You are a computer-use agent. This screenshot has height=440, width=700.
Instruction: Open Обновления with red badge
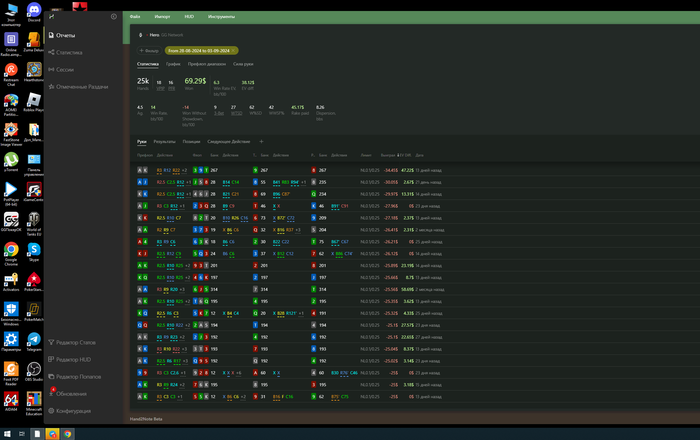pos(67,394)
